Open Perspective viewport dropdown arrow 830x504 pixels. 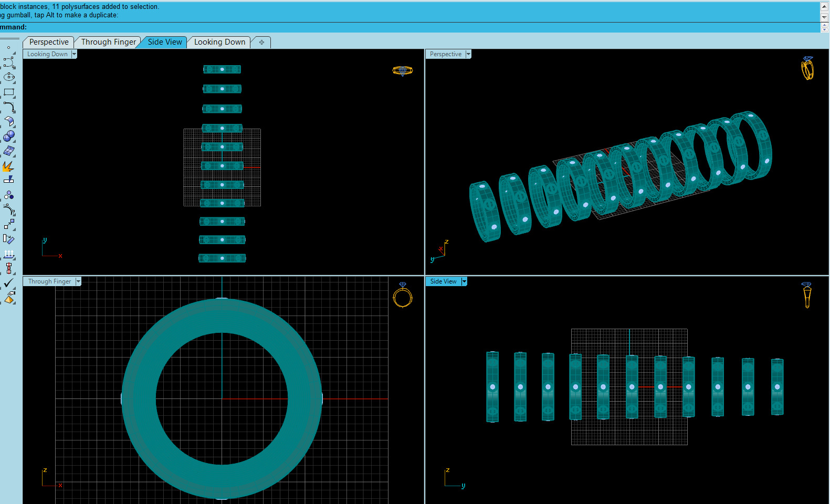468,54
